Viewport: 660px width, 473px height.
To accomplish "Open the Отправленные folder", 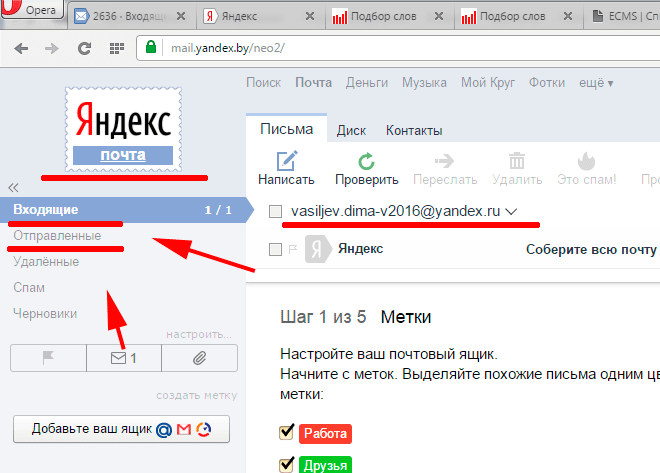I will pos(57,236).
